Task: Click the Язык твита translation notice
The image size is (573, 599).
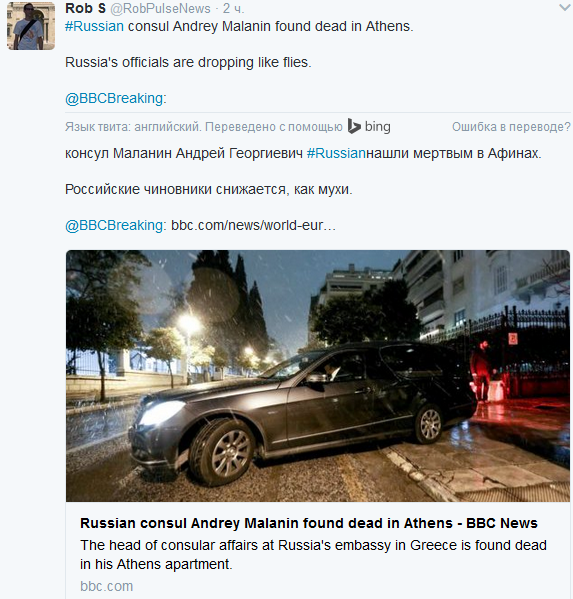Action: (x=204, y=127)
